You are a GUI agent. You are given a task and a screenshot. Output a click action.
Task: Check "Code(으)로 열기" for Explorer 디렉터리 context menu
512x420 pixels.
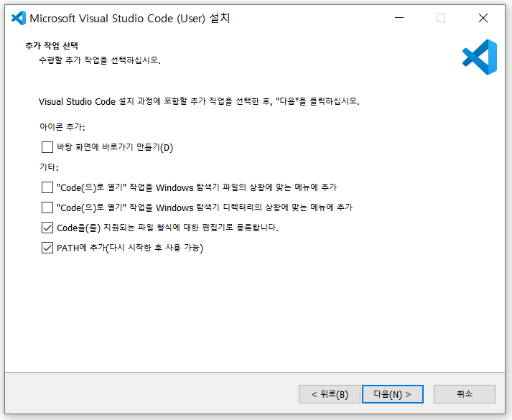click(47, 207)
